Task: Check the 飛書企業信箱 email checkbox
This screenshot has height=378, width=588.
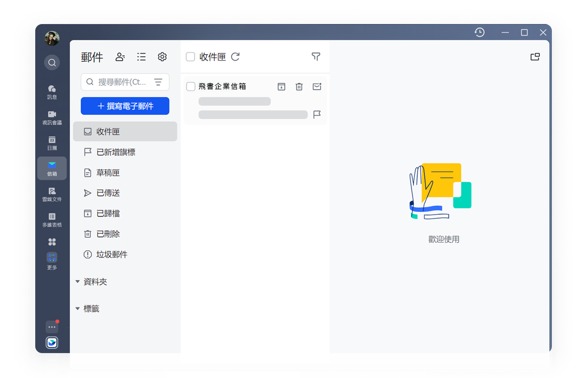Action: tap(191, 87)
